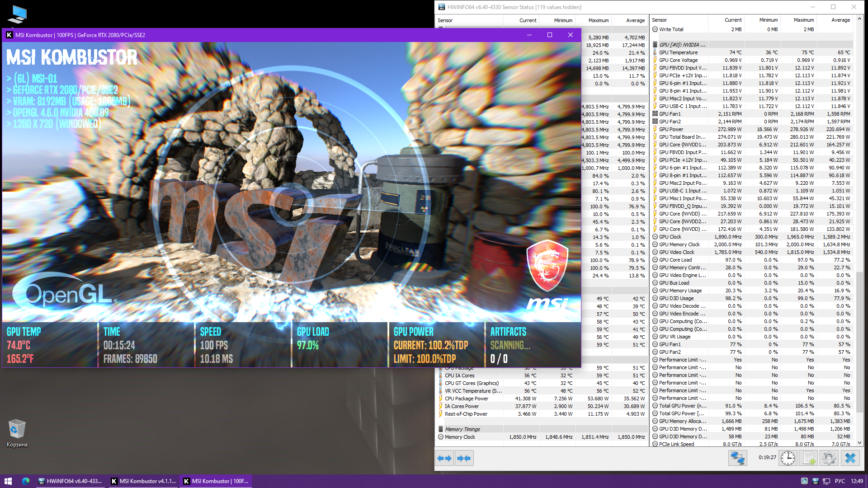
Task: Click the Sensor column header in left pane
Action: (445, 20)
